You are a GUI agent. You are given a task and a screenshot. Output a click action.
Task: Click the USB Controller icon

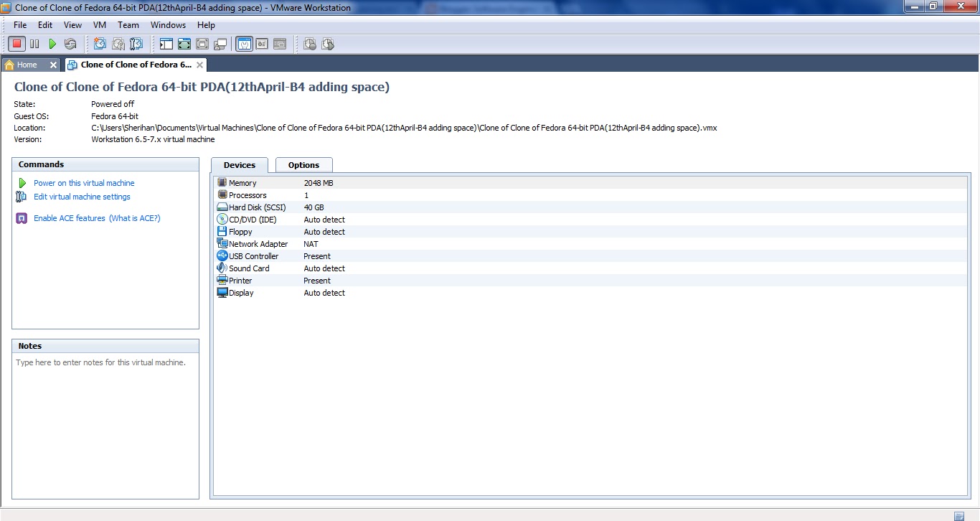[222, 256]
